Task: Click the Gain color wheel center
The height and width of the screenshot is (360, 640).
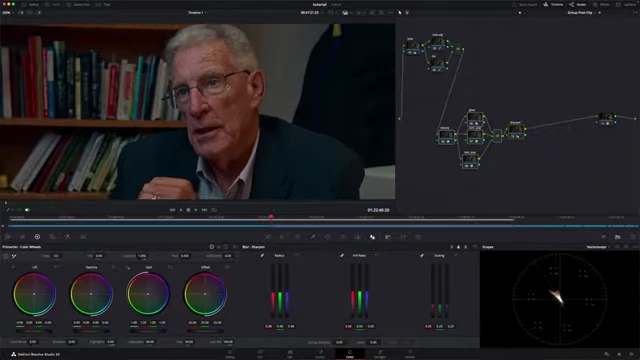Action: pos(148,294)
